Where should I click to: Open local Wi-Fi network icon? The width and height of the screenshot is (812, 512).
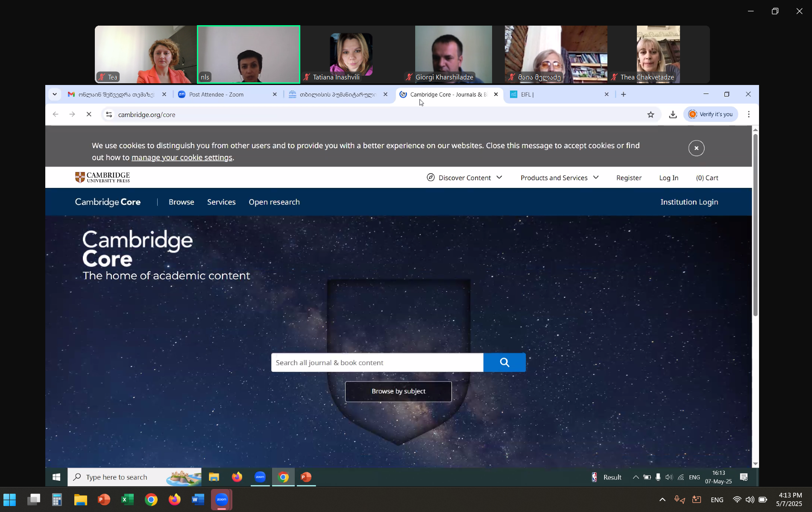pos(737,500)
